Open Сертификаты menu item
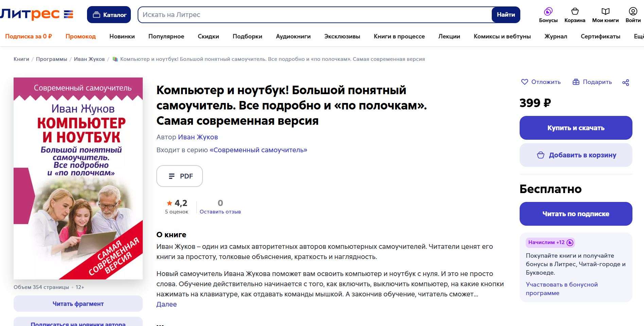This screenshot has width=644, height=326. [x=601, y=36]
